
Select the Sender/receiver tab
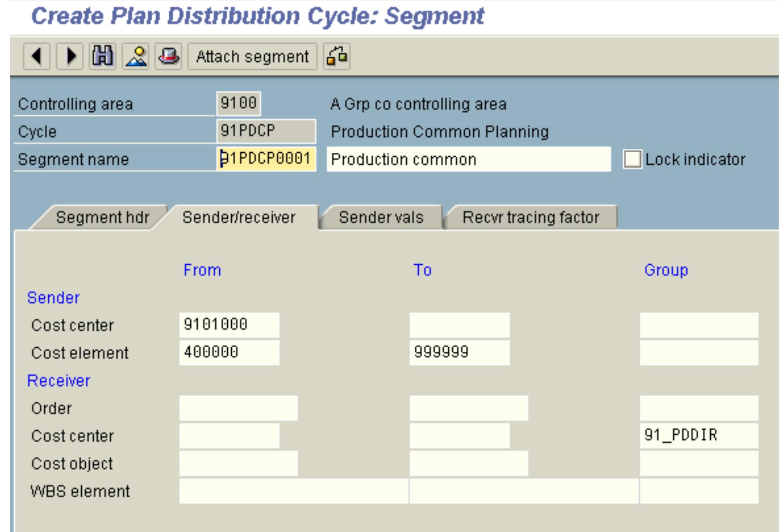[x=239, y=218]
